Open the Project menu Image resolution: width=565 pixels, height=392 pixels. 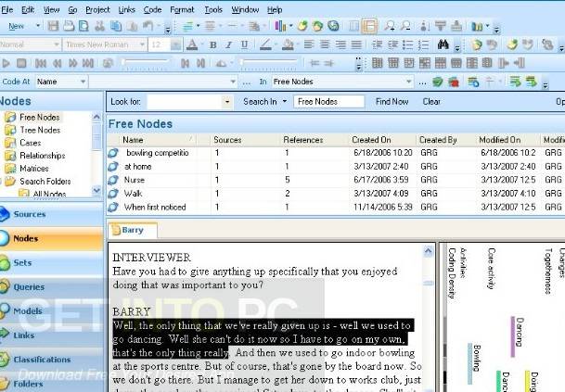[x=97, y=9]
